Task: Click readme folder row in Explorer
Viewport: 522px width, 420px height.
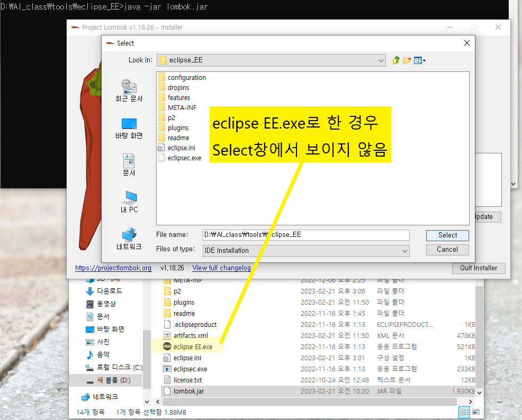Action: (318, 313)
